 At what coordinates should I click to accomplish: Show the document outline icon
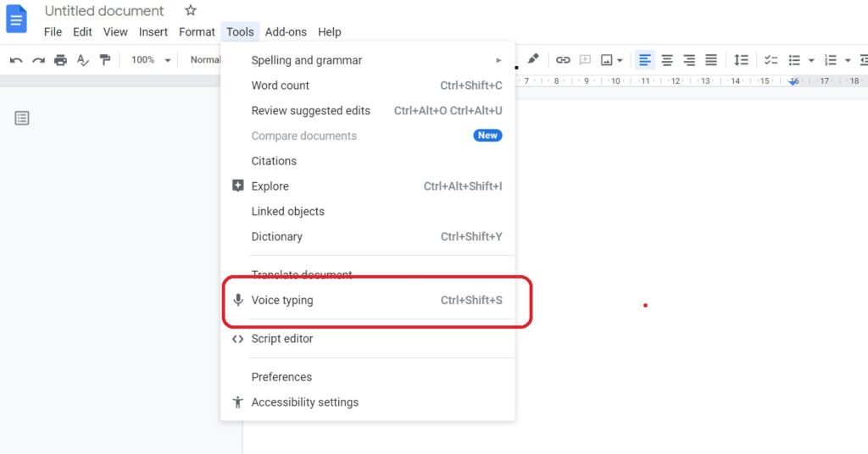[22, 118]
